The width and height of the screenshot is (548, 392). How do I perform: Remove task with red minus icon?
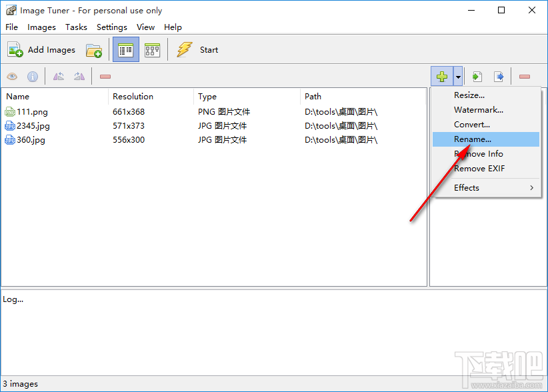[525, 77]
